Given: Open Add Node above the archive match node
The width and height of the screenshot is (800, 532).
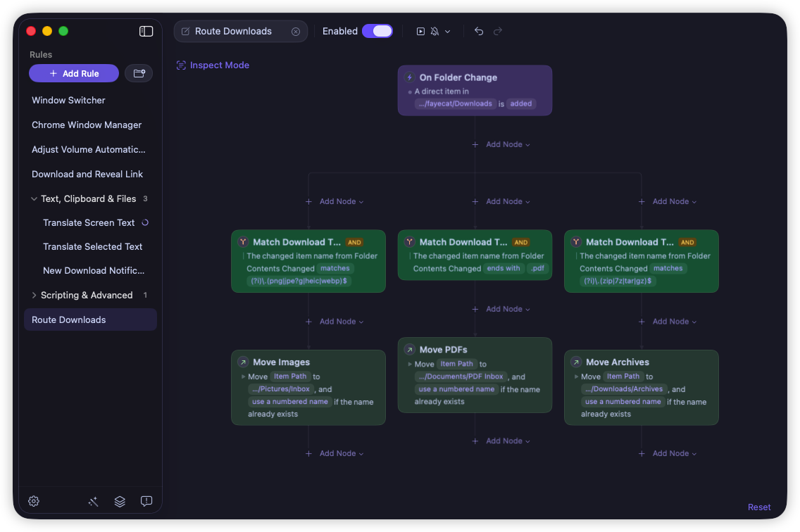Looking at the screenshot, I should tap(668, 202).
